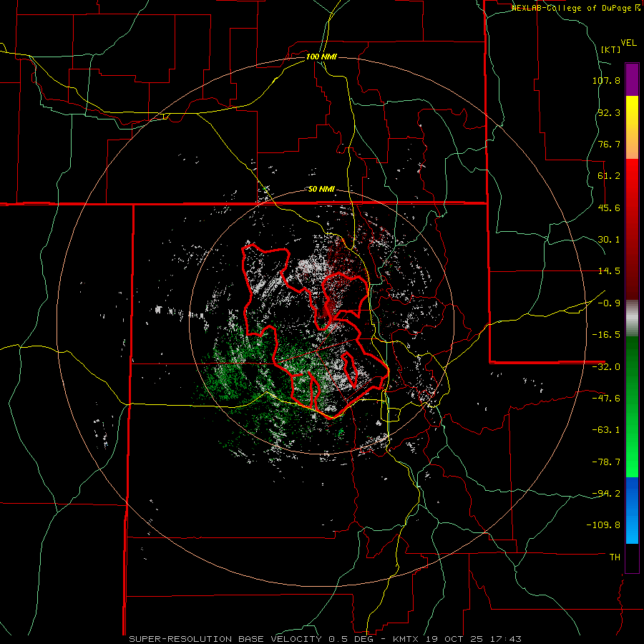This screenshot has height=644, width=644.
Task: Click the 100 NMI range ring label
Action: (x=321, y=57)
